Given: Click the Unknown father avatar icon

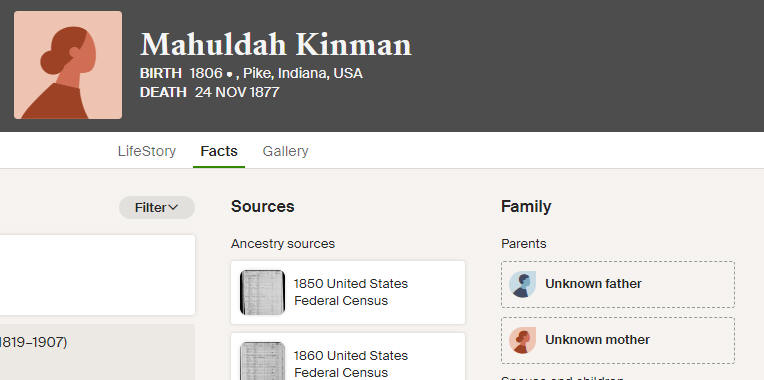Looking at the screenshot, I should [522, 284].
